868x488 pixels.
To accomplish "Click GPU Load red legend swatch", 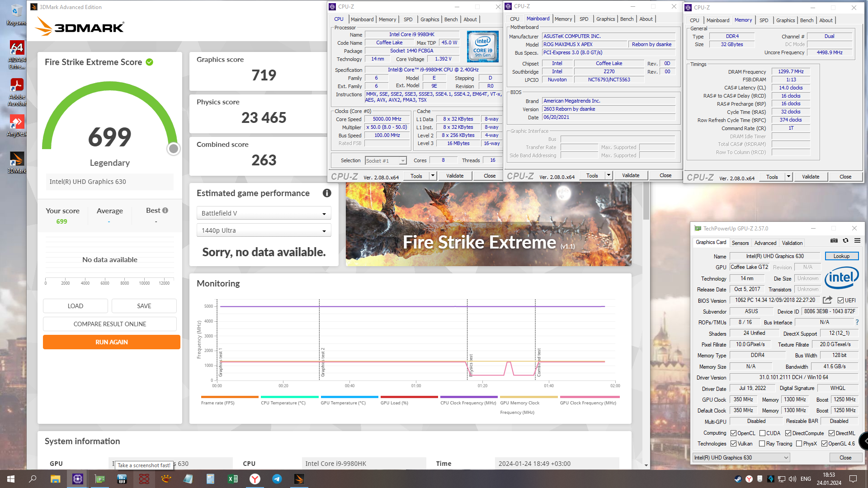I will point(409,397).
